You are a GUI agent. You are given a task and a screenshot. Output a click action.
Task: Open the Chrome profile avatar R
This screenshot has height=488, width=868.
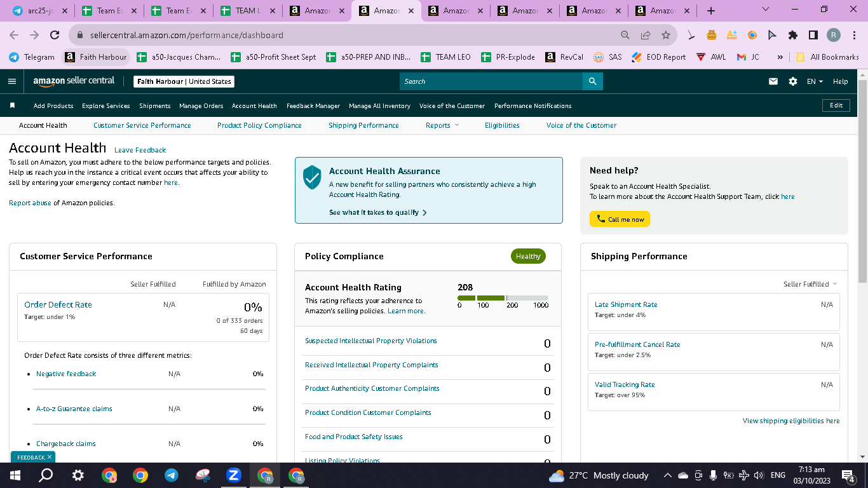coord(834,35)
